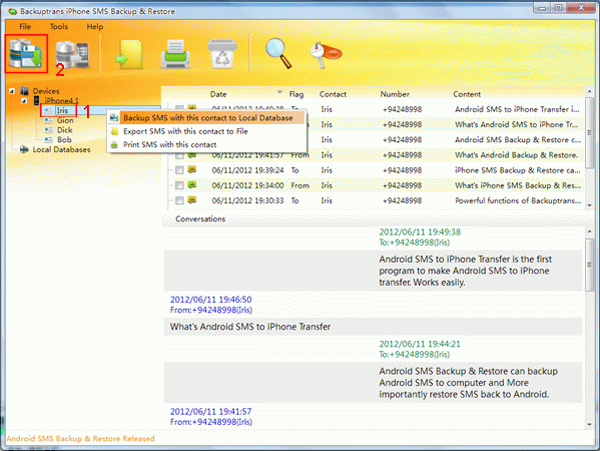Click the Devices root tree item
Image resolution: width=600 pixels, height=451 pixels.
[x=46, y=91]
